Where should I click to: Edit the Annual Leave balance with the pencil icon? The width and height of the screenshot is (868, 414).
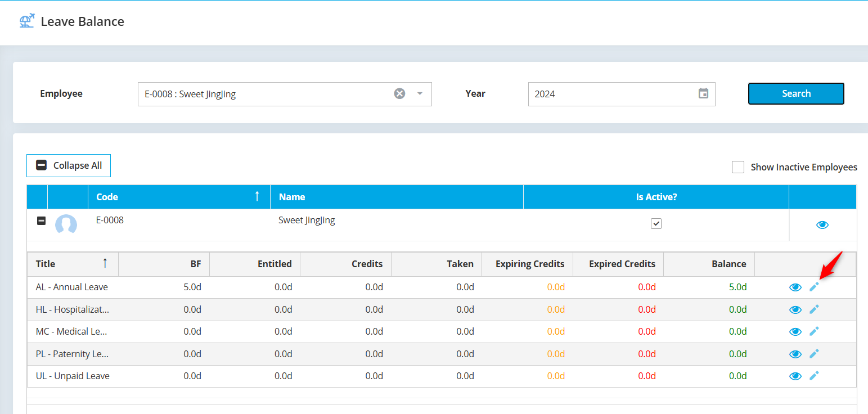(x=814, y=287)
